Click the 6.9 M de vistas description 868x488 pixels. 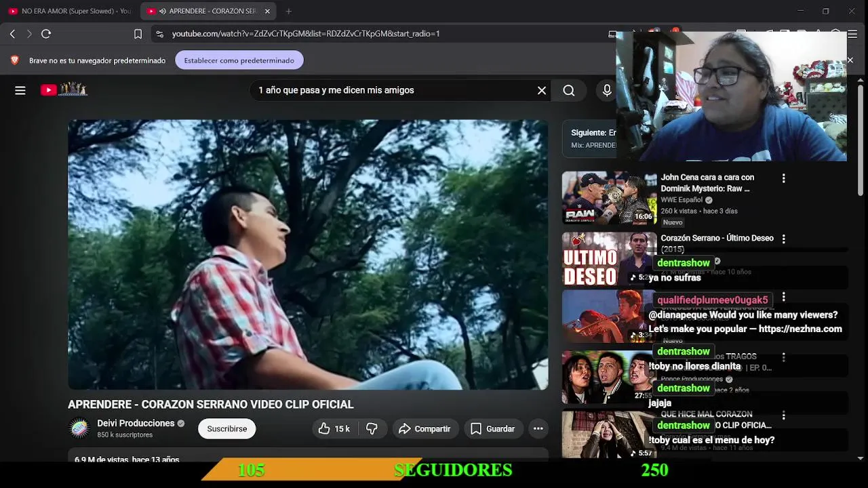127,459
